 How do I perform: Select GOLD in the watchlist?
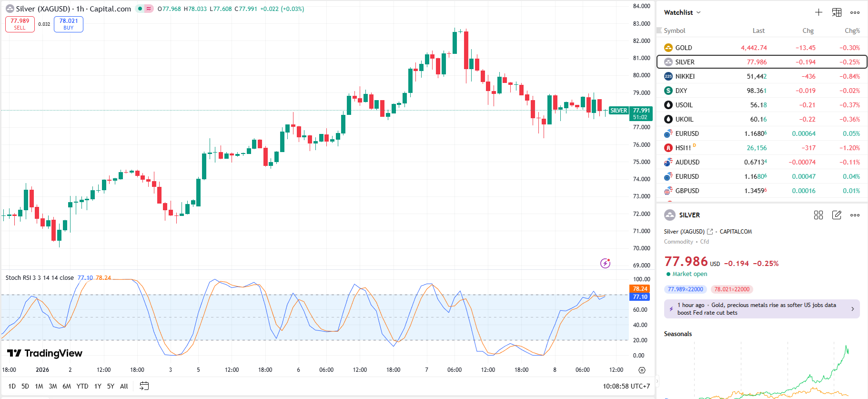point(684,48)
